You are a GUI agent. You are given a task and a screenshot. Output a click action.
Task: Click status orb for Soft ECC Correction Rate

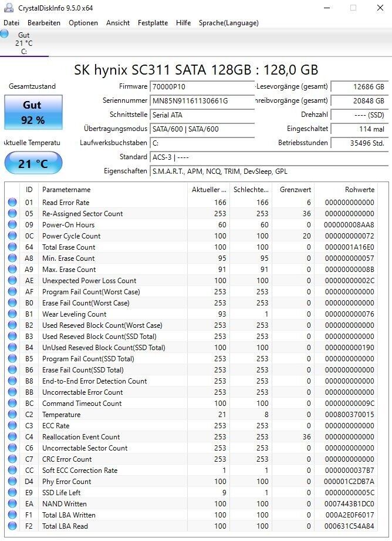[x=12, y=470]
